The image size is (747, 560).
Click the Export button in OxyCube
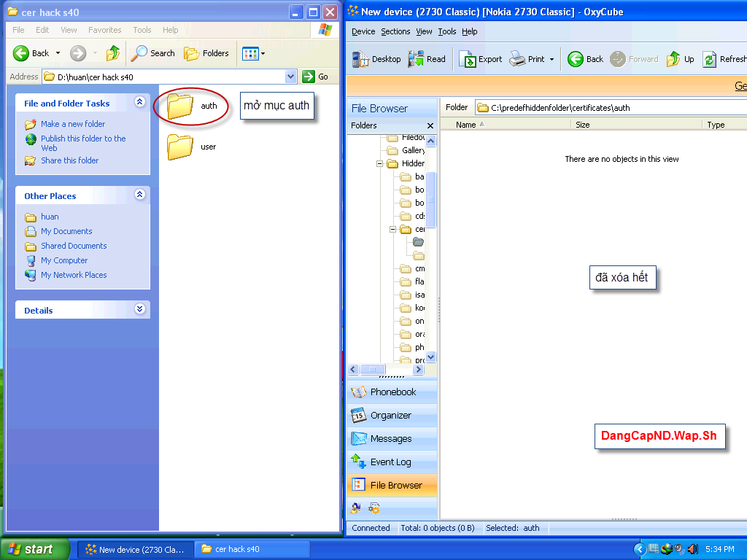480,59
